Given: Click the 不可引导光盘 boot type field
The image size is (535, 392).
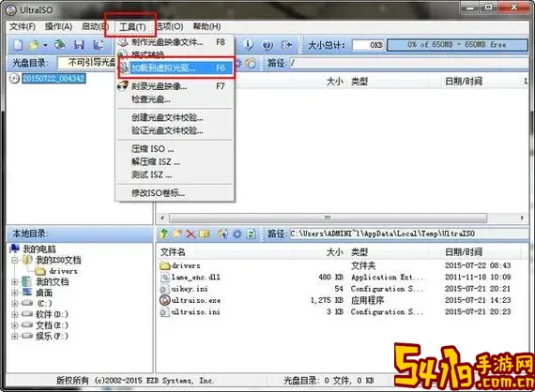Looking at the screenshot, I should click(86, 63).
